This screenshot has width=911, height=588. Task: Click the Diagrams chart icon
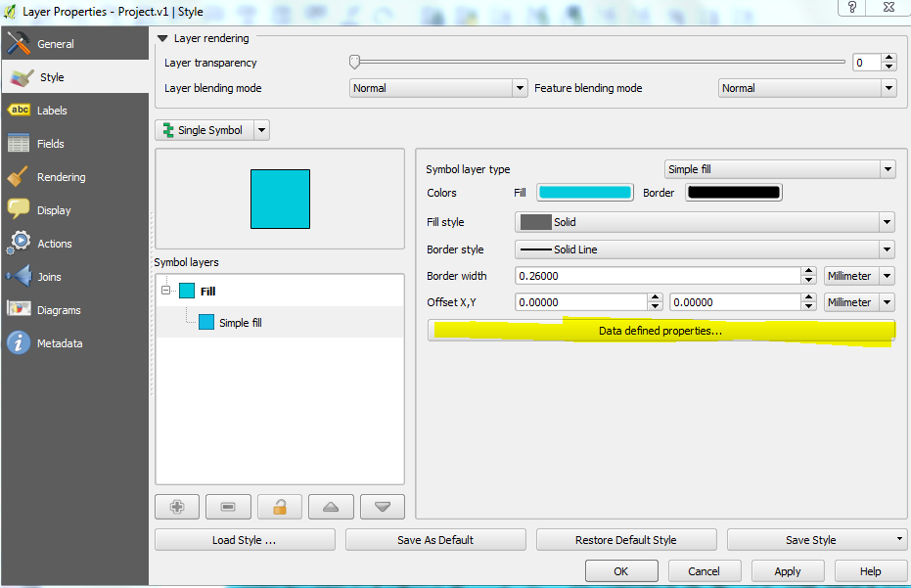click(19, 308)
